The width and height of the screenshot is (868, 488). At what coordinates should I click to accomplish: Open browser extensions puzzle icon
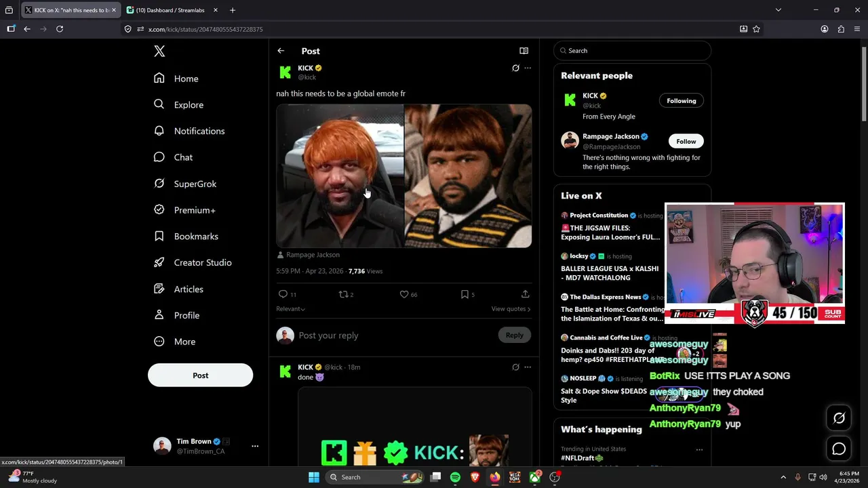coord(841,29)
